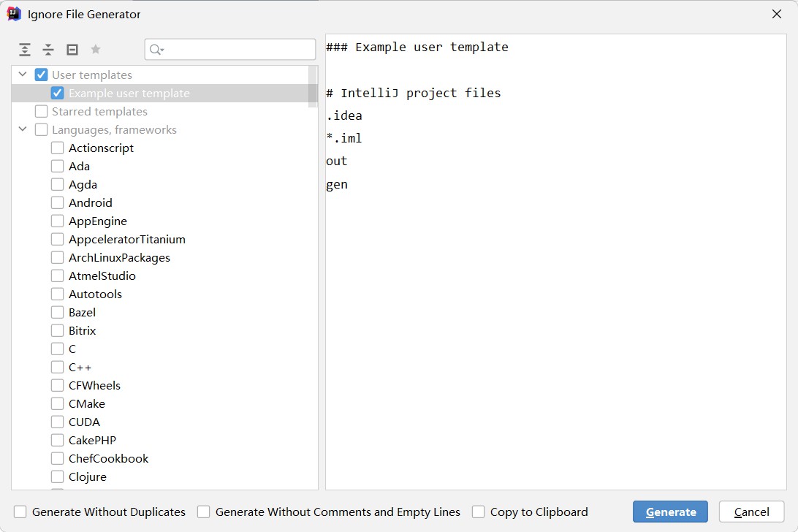The height and width of the screenshot is (532, 798).
Task: Uncheck the User templates checkbox
Action: pos(42,75)
